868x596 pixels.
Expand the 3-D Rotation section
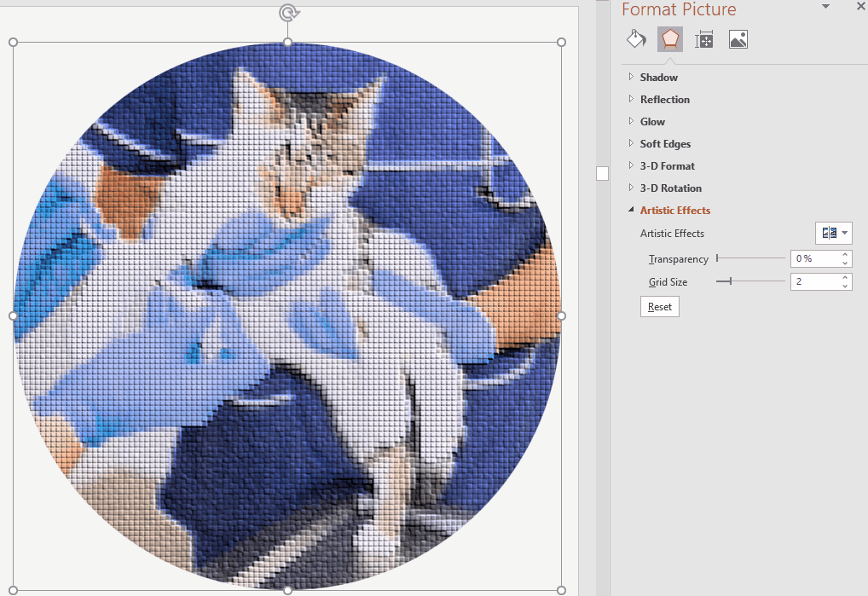click(670, 188)
